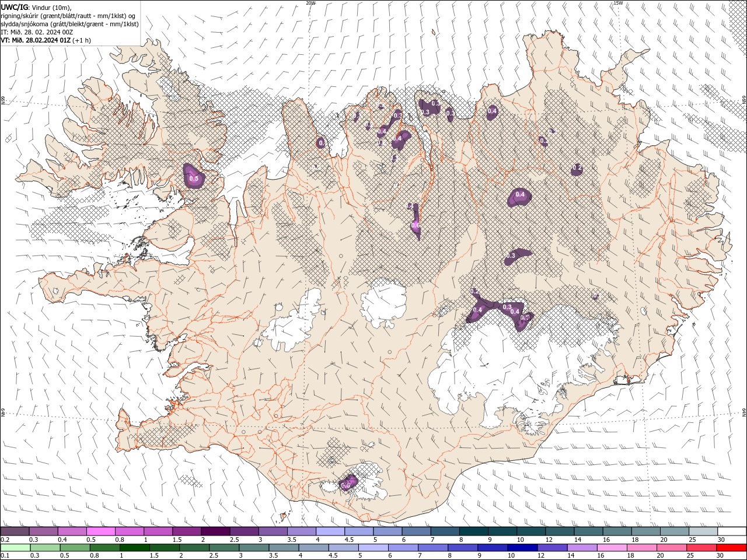Pick the dark teal 8 snow scale swatch
Viewport: 747px width, 560px height.
coord(473,531)
